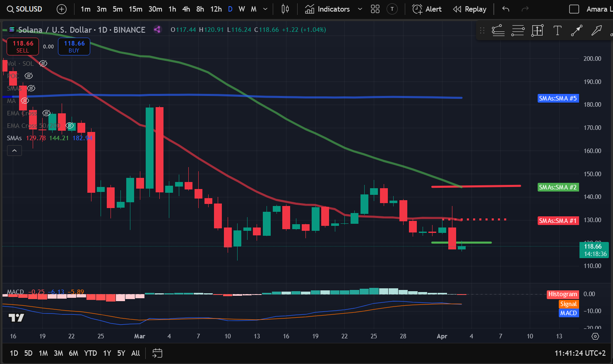Click the SMAs:SMA #5 price label
Image resolution: width=613 pixels, height=364 pixels.
click(558, 98)
